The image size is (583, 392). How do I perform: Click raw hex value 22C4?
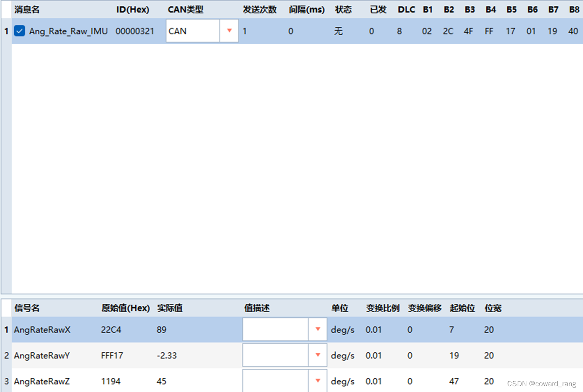111,330
